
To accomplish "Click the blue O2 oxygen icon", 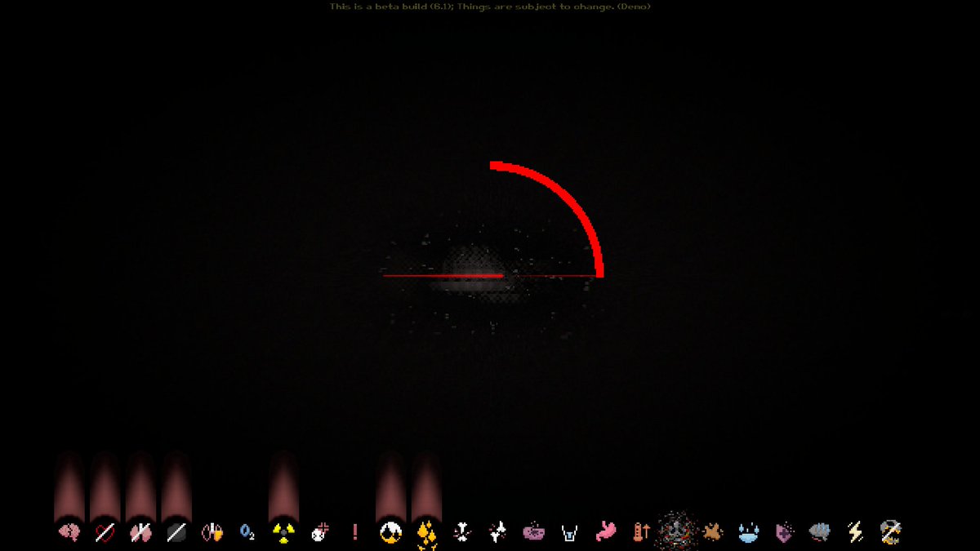I will pos(247,532).
